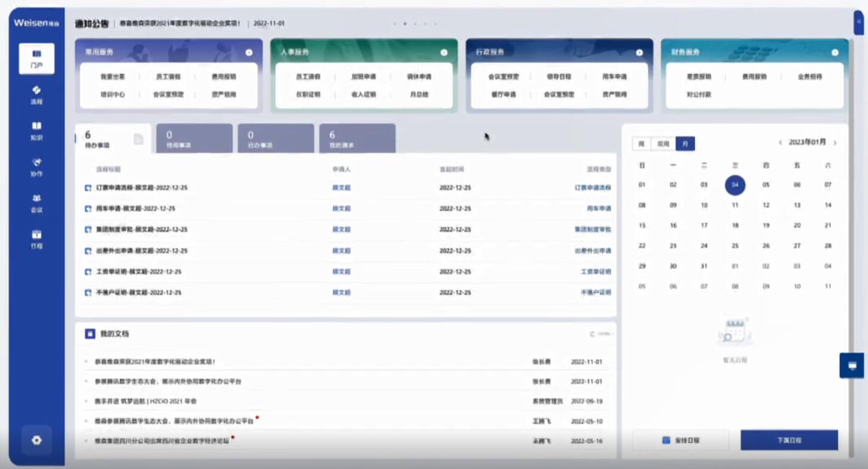Click the 安排日程 button

(x=681, y=440)
